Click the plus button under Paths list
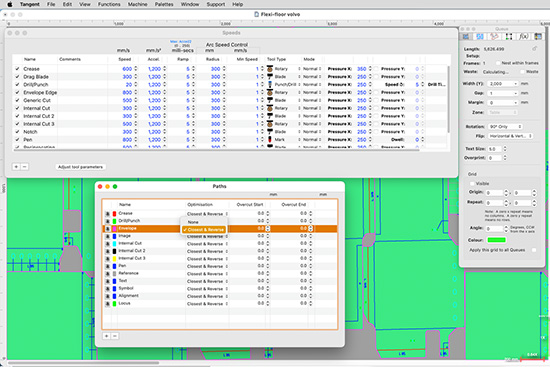This screenshot has height=367, width=550. (x=106, y=336)
